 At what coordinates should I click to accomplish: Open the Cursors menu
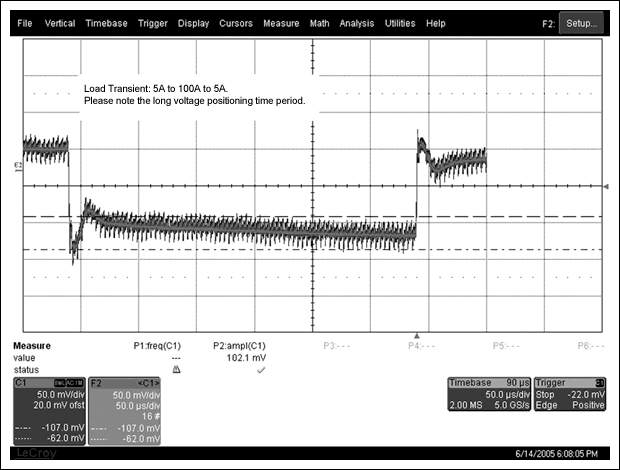(236, 23)
